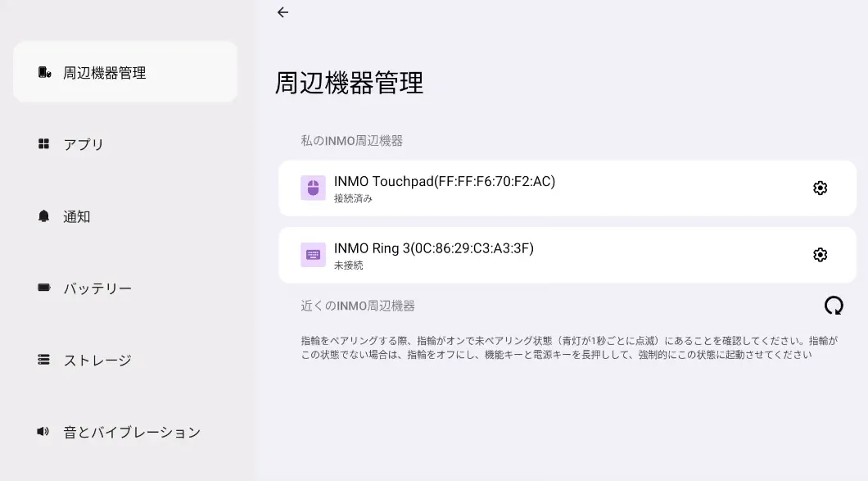
Task: Click the large 周辺機器管理 page title
Action: coord(349,84)
